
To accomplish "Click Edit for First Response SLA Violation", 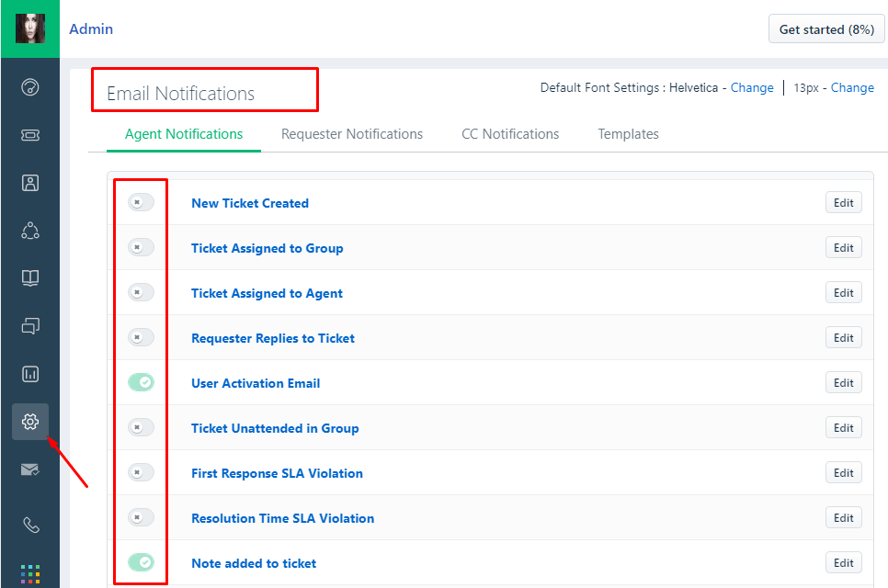I will coord(843,472).
